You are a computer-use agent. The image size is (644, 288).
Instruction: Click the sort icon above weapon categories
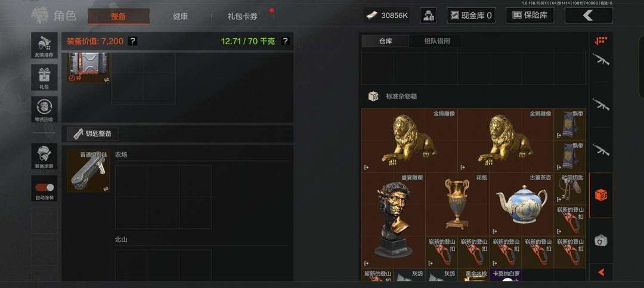point(601,41)
